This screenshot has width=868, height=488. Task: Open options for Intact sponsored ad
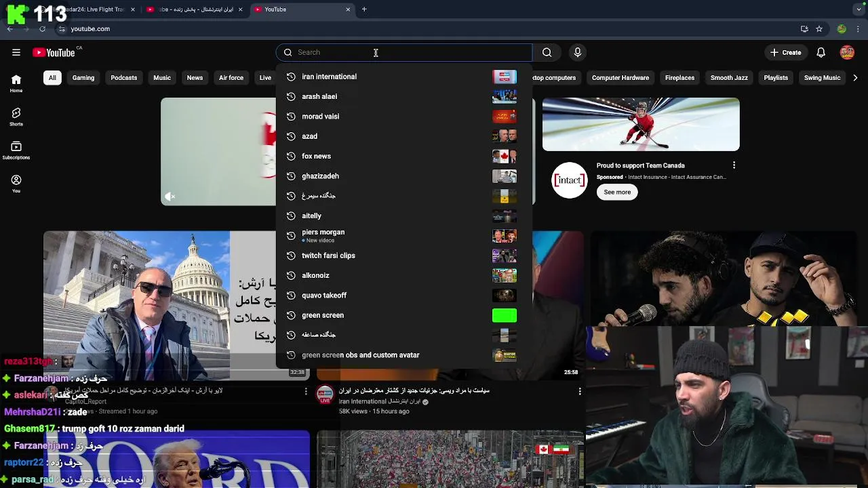734,165
